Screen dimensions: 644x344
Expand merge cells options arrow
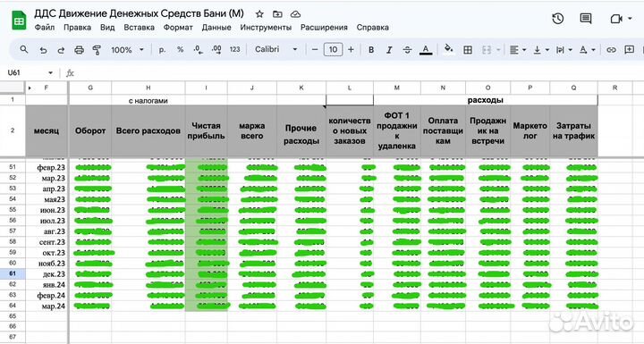498,50
